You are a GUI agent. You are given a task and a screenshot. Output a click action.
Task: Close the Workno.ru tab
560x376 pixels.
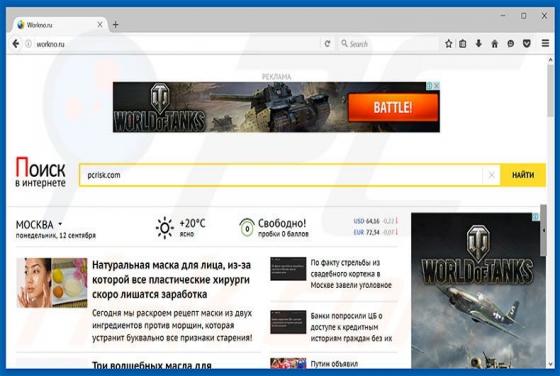click(x=100, y=25)
